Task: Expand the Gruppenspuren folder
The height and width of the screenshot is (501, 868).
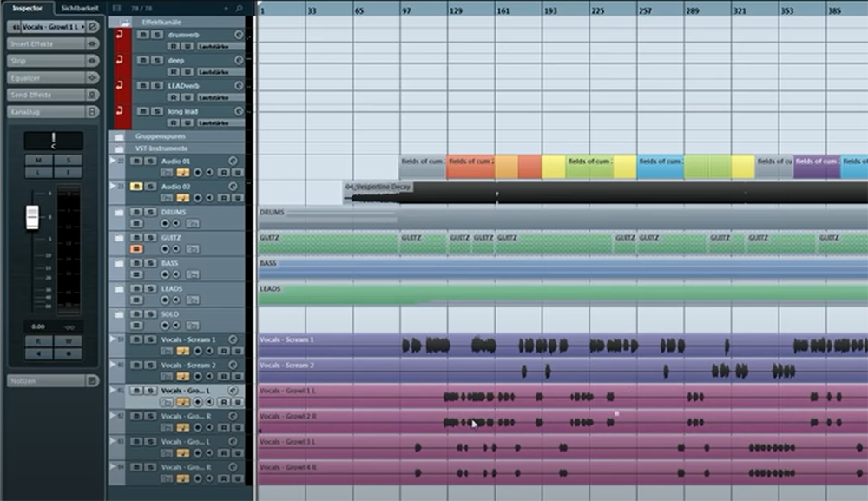Action: [x=118, y=136]
